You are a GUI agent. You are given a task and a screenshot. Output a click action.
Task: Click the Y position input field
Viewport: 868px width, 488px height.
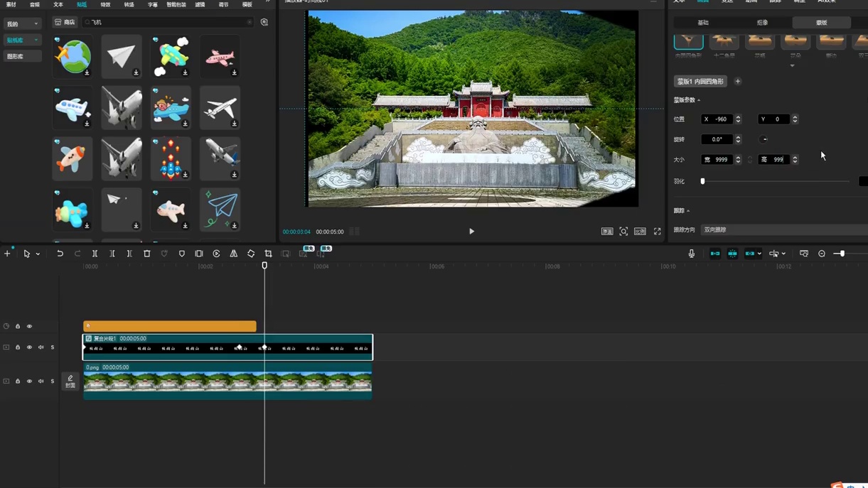point(774,119)
